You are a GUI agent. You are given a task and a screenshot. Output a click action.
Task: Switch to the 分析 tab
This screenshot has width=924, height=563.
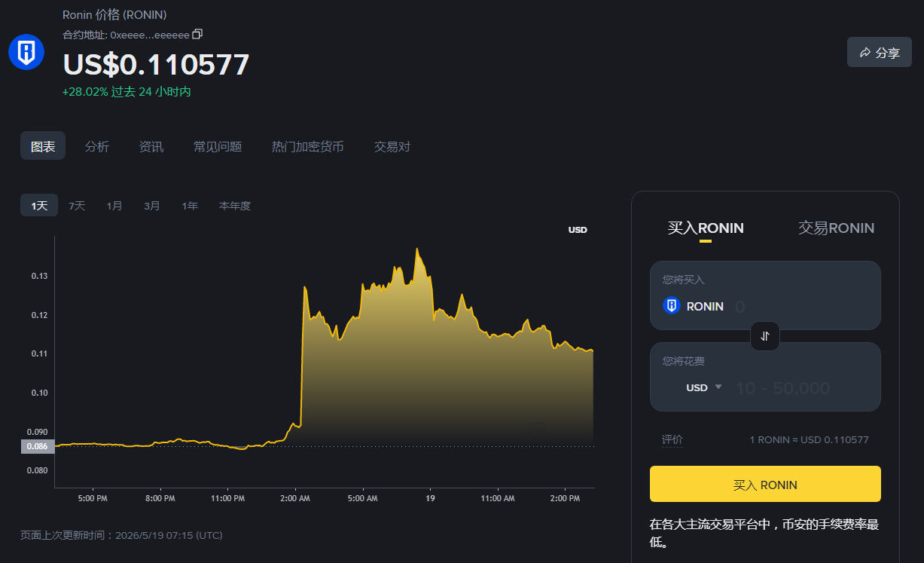97,146
